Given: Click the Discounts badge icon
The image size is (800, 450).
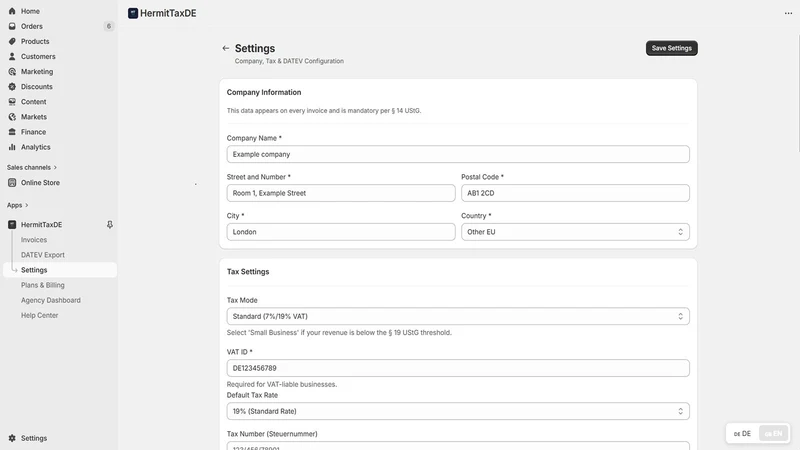Looking at the screenshot, I should pos(12,87).
